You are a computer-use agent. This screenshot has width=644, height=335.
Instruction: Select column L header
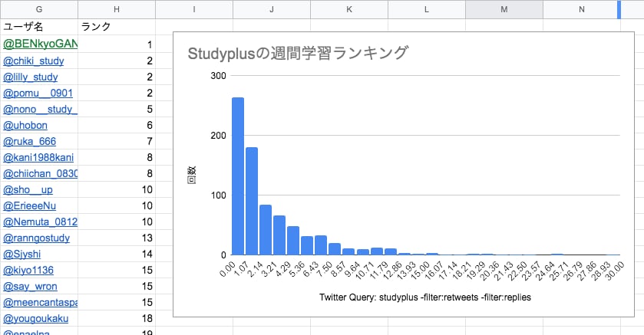[x=427, y=9]
